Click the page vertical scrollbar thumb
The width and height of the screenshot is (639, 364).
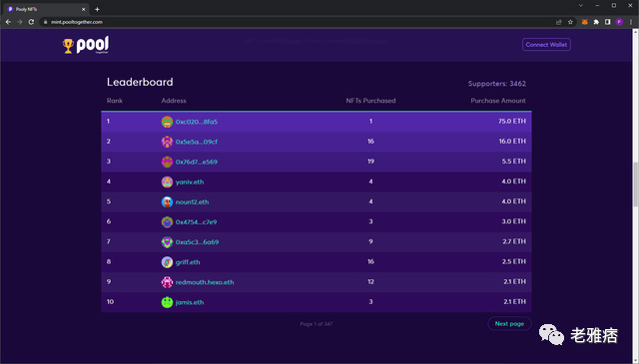point(635,183)
